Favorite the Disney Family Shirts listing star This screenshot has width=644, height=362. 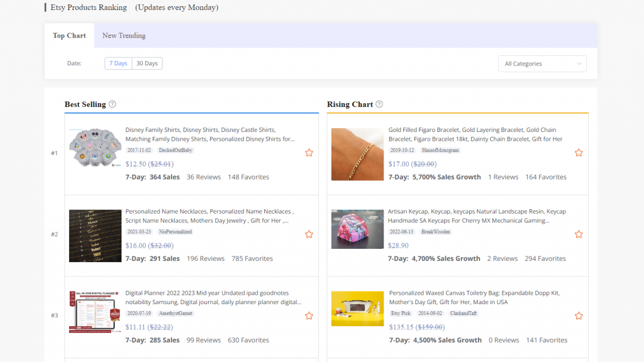click(x=309, y=153)
